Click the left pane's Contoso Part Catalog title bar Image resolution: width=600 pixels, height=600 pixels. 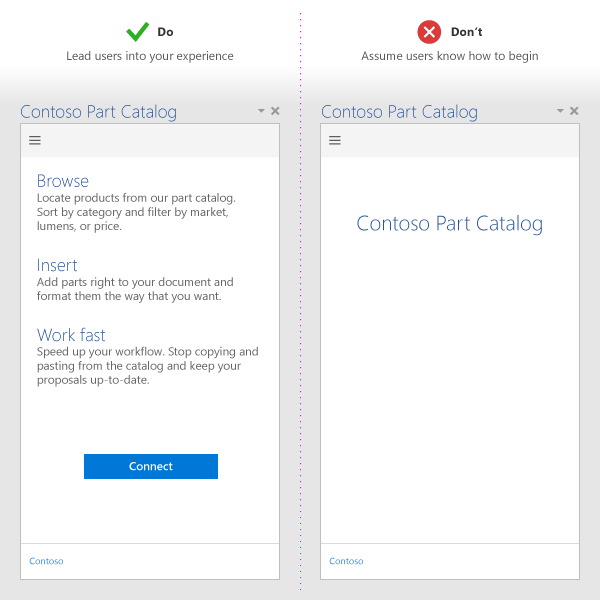[98, 112]
